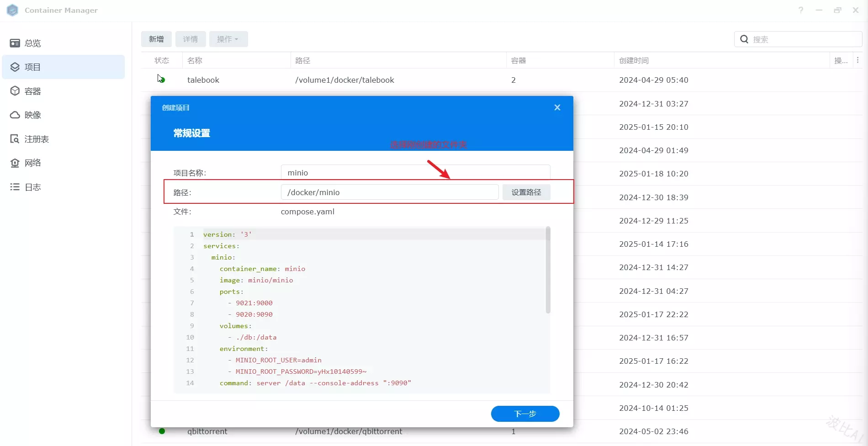Click the 2024-10-14 01:25 creation time
868x446 pixels.
tap(654, 408)
